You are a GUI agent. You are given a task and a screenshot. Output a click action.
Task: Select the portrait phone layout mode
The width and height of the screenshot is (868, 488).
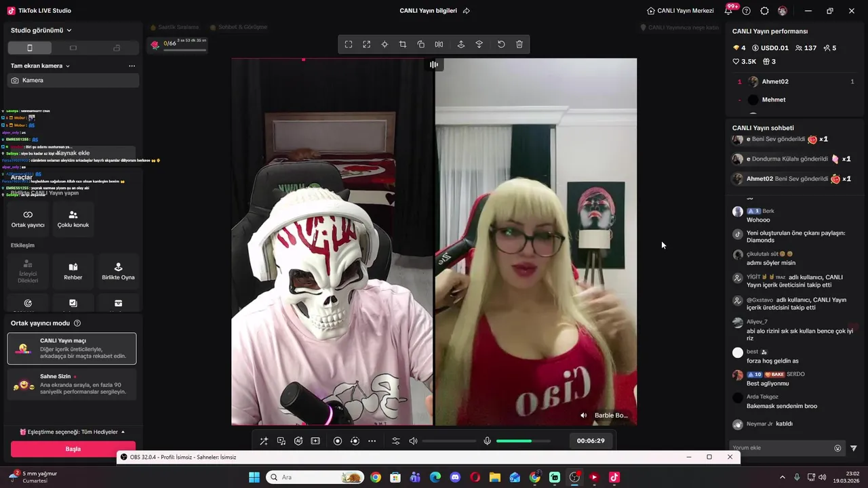(x=30, y=48)
